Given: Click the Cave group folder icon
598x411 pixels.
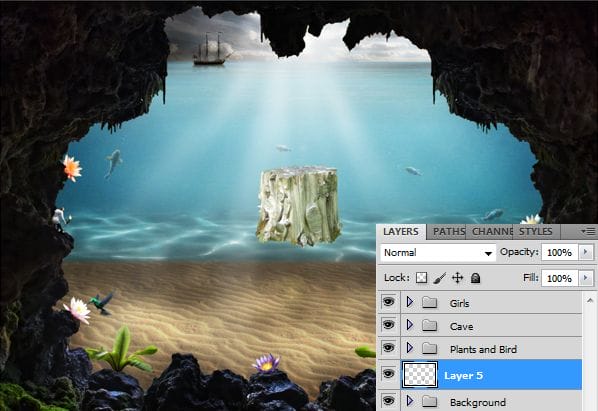Looking at the screenshot, I should (429, 325).
